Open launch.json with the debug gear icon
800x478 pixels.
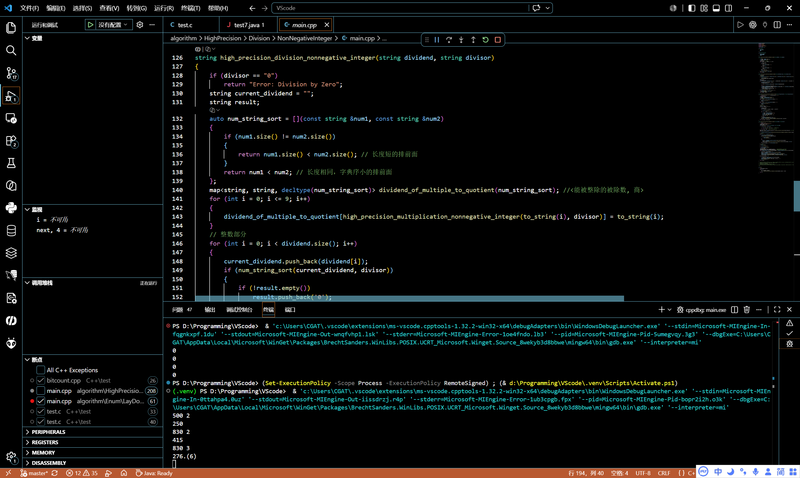coord(140,24)
